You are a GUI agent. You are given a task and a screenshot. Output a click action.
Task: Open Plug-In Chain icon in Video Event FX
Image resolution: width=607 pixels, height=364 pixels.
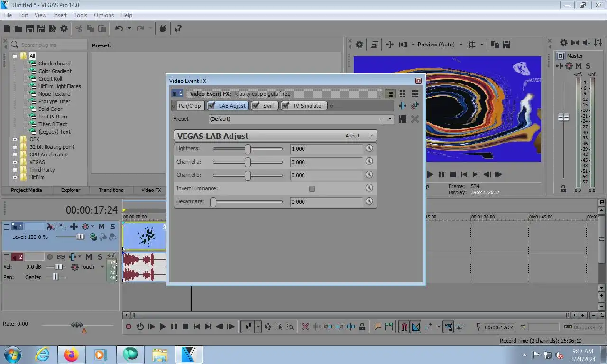(x=403, y=106)
